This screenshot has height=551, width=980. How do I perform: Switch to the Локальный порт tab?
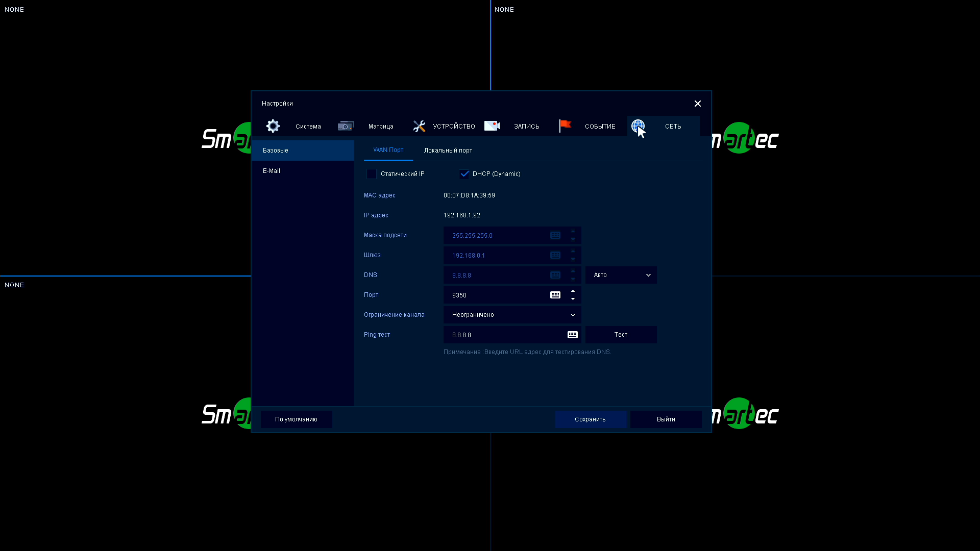click(x=448, y=151)
